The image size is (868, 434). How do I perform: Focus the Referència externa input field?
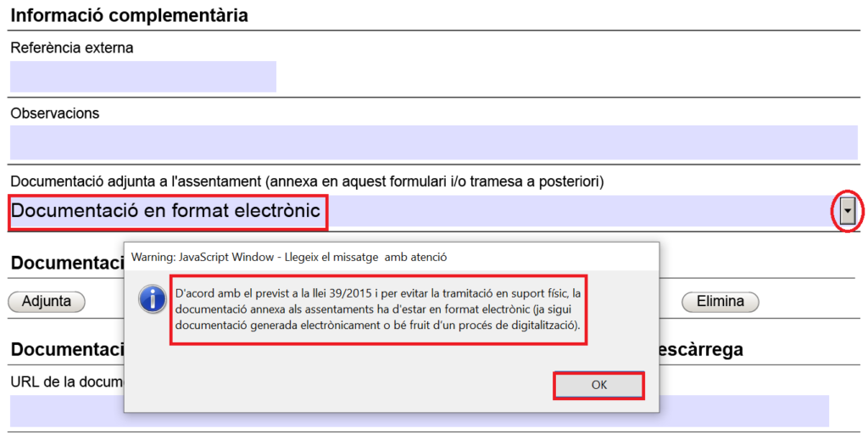tap(143, 76)
